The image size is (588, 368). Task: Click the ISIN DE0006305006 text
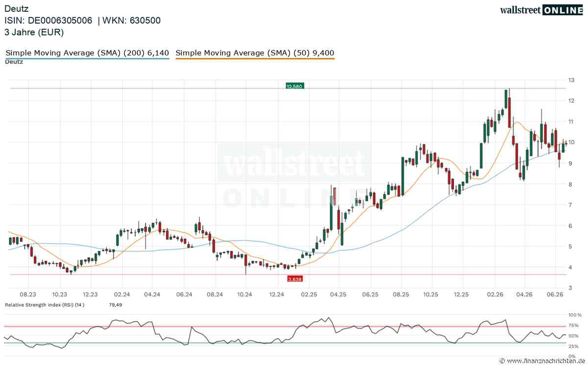pos(49,21)
